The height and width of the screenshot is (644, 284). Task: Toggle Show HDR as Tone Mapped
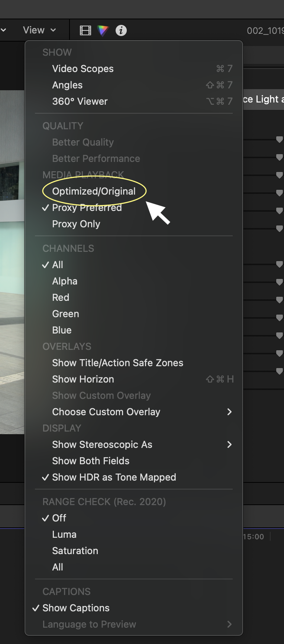coord(114,477)
